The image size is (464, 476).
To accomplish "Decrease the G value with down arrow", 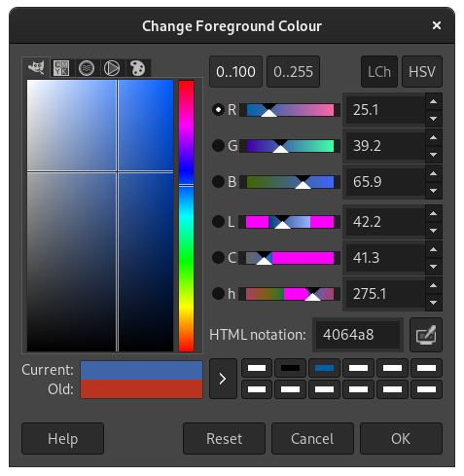I will click(434, 155).
